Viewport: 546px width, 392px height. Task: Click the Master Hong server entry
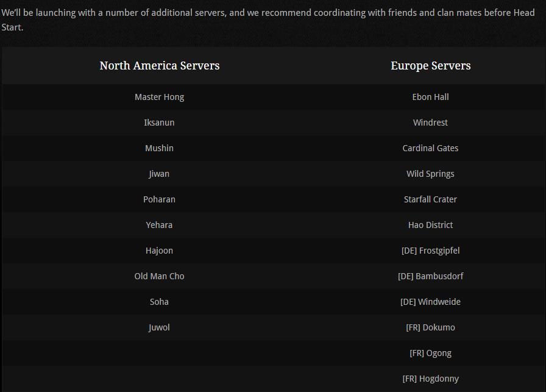[x=159, y=97]
